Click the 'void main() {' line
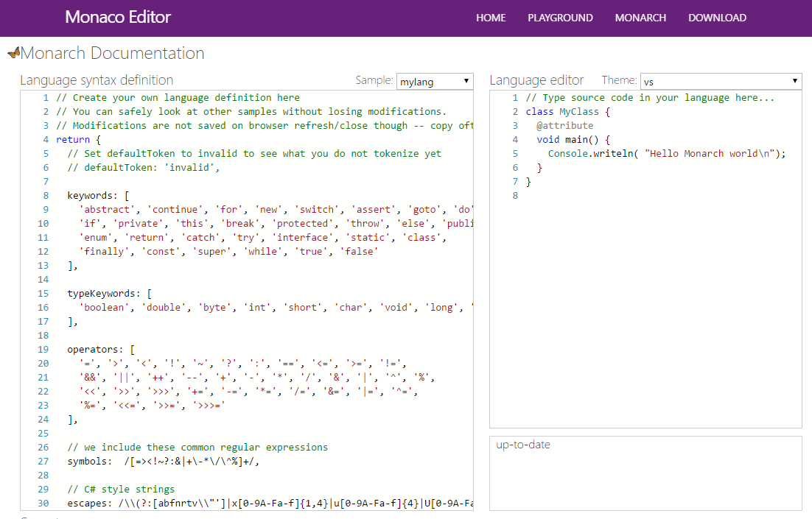This screenshot has height=519, width=812. 574,140
